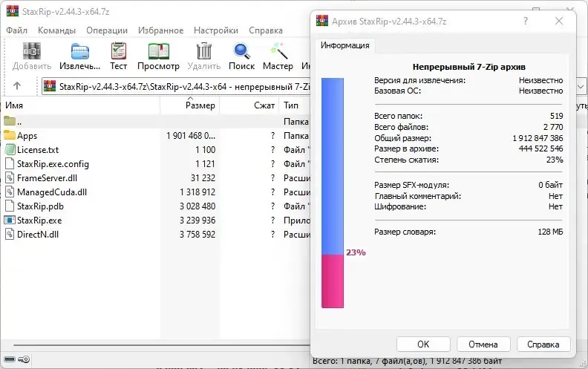Select the size value 1 318 912
This screenshot has height=369, width=588.
(x=197, y=192)
